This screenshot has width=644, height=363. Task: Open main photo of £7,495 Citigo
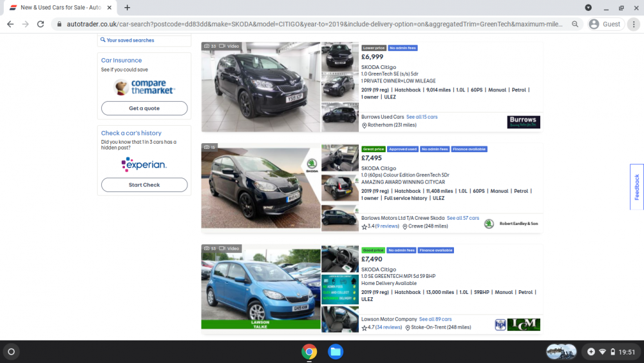point(260,186)
